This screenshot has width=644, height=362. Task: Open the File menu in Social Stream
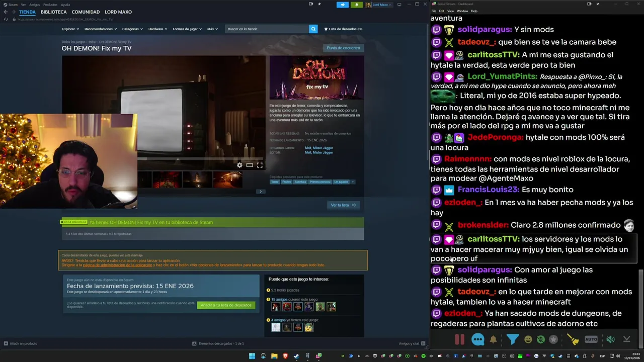point(434,11)
